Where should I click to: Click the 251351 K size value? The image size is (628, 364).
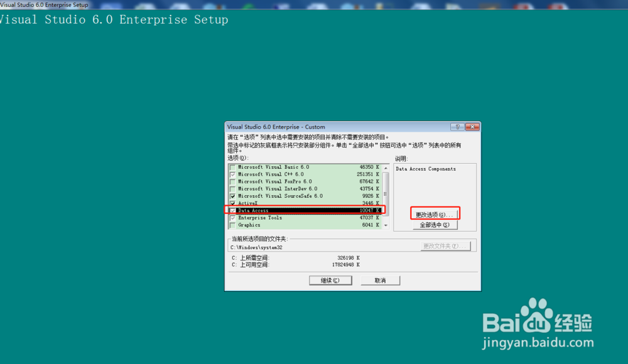[x=367, y=174]
